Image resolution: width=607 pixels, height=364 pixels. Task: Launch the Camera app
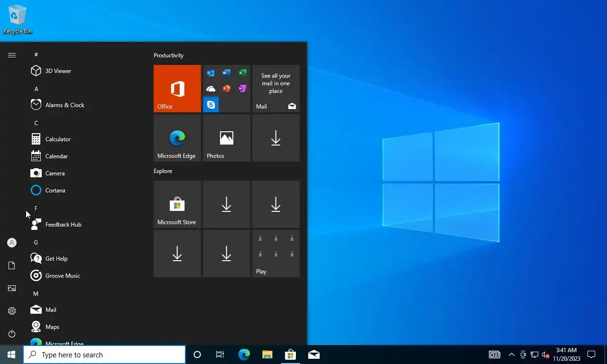pos(85,173)
